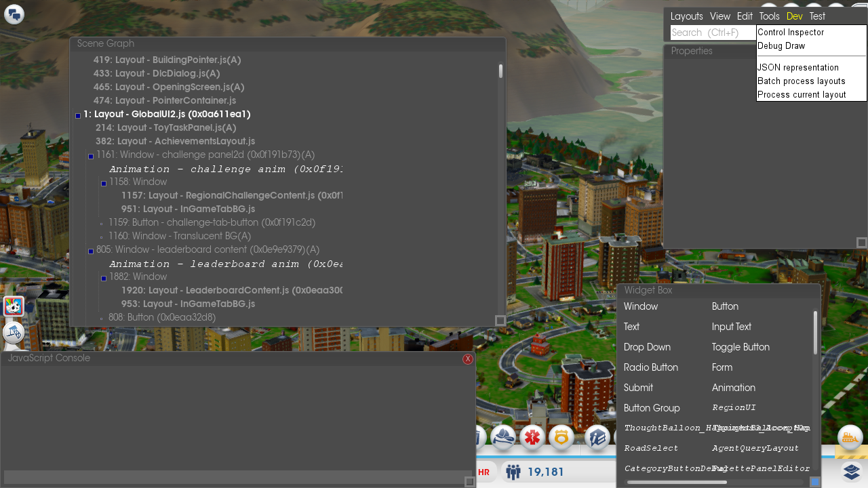Collapse the 1158: Window tree node
The width and height of the screenshot is (868, 488).
coord(104,184)
